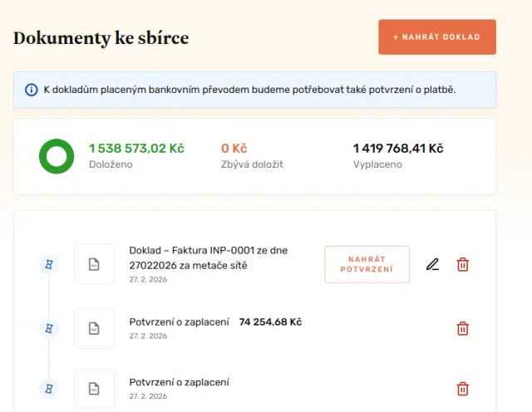The width and height of the screenshot is (532, 412).
Task: Click the green donut progress ring
Action: point(57,156)
